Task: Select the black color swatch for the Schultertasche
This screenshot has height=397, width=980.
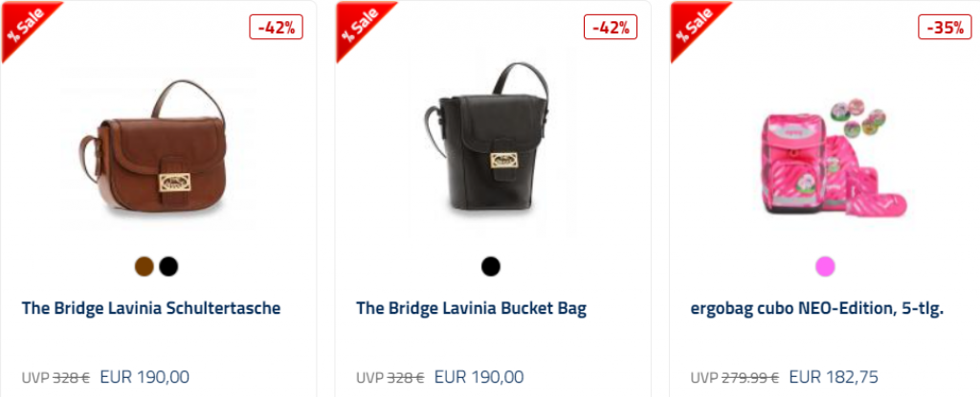Action: point(168,267)
